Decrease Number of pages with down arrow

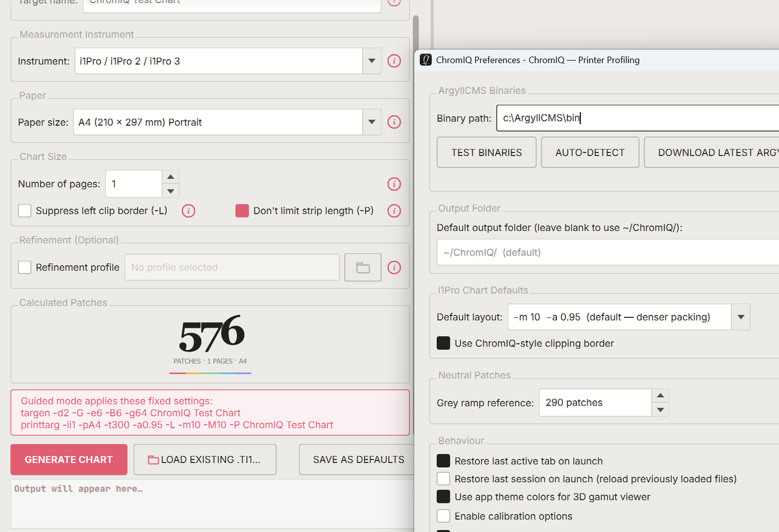point(170,191)
